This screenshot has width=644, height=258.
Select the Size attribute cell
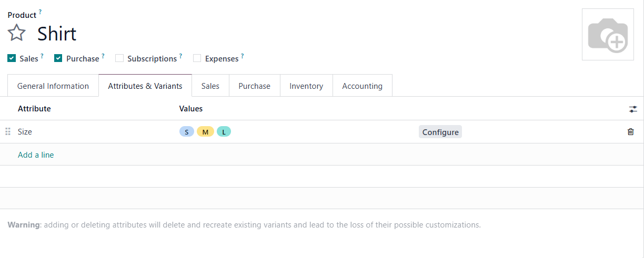[25, 132]
